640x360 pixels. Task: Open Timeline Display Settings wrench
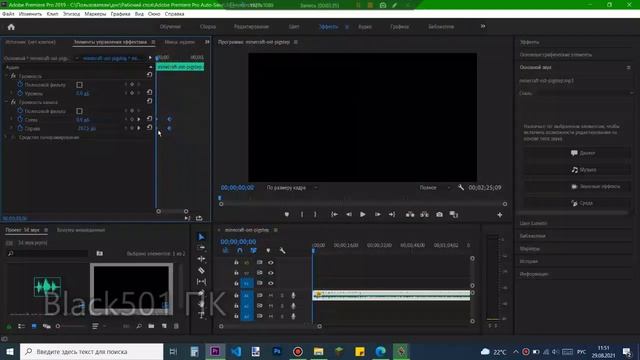coord(282,250)
